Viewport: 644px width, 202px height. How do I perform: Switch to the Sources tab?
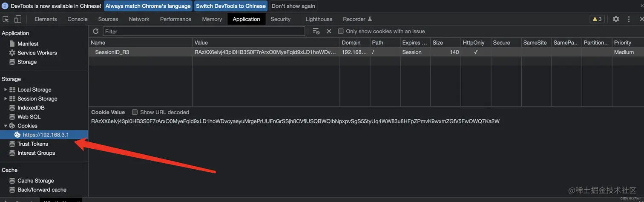108,19
